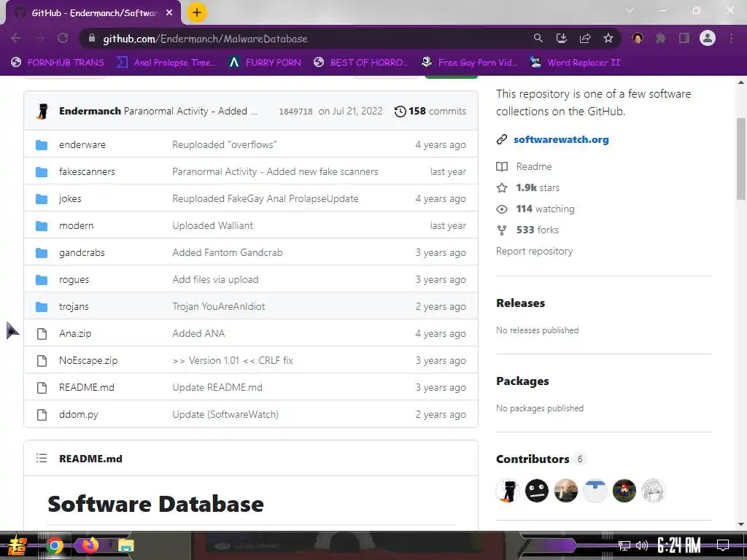The width and height of the screenshot is (747, 560).
Task: Open the ddom.py file
Action: pos(78,414)
